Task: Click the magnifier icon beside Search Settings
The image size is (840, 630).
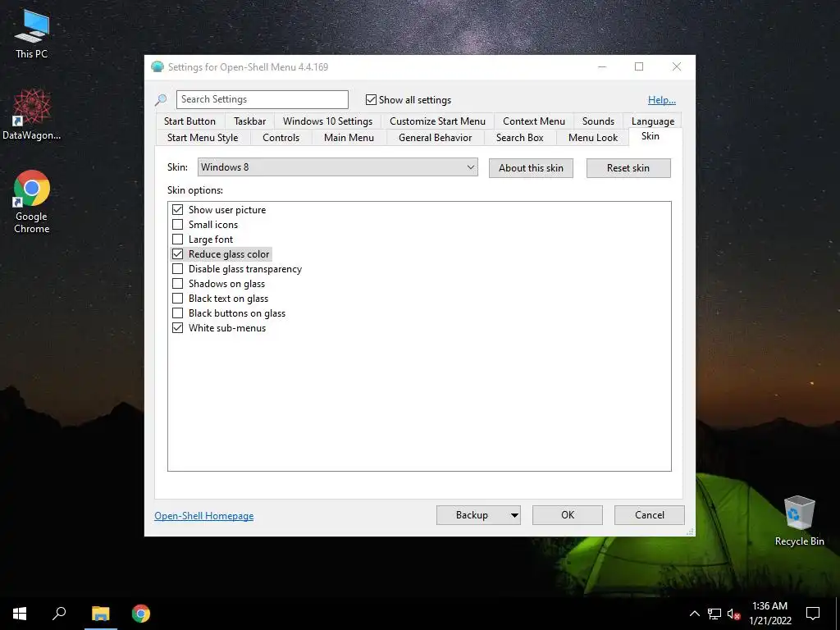Action: pyautogui.click(x=161, y=99)
